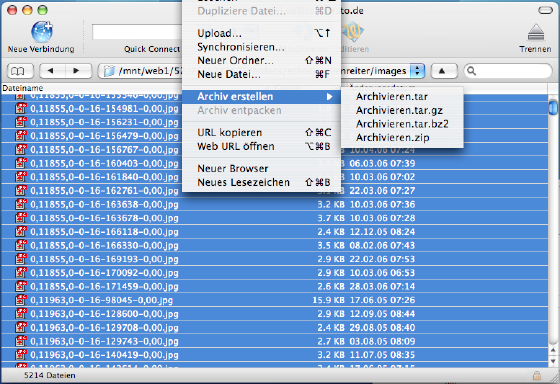This screenshot has height=384, width=560.
Task: Click the lock icon in status bar
Action: (x=536, y=375)
